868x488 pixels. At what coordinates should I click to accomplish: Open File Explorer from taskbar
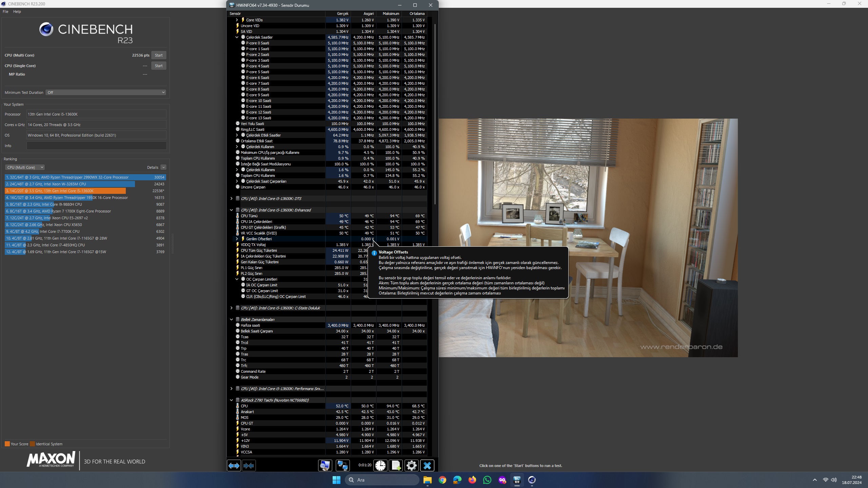[x=427, y=480]
